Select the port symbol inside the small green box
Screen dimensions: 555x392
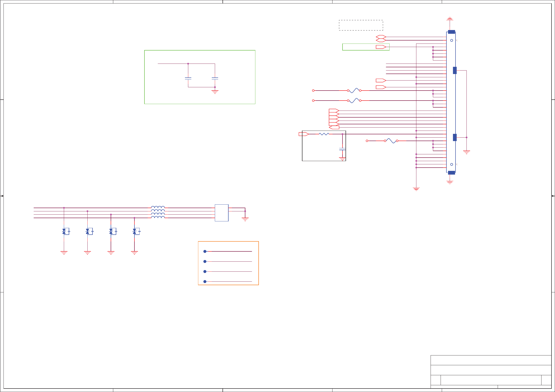[381, 47]
